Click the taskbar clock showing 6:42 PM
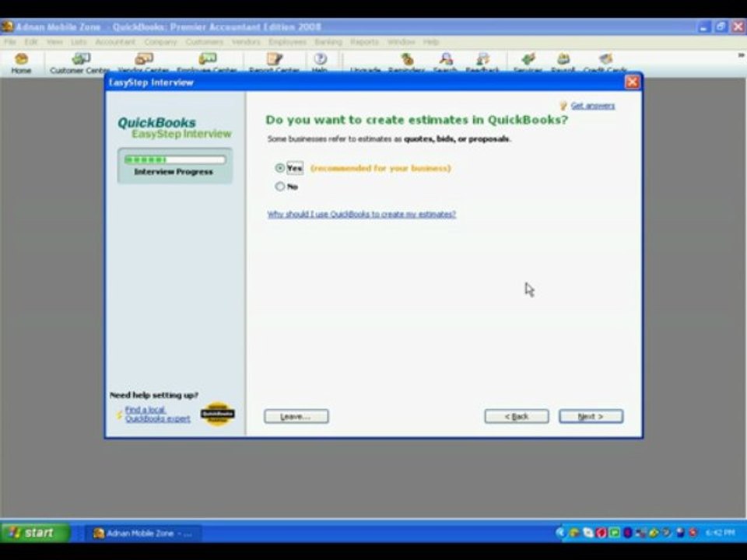The height and width of the screenshot is (560, 747). tap(720, 532)
